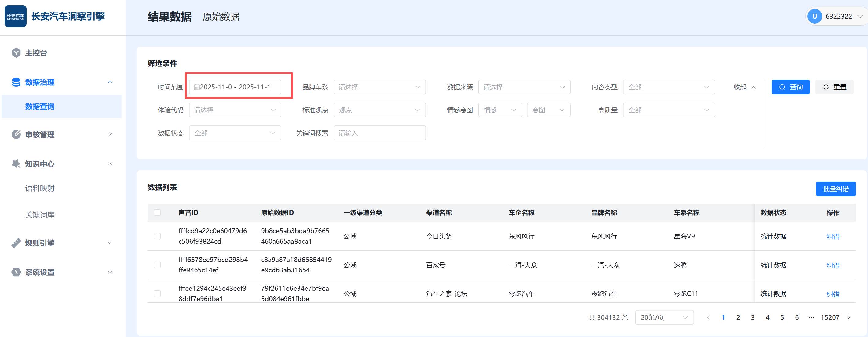Viewport: 868px width, 337px height.
Task: Click the user avatar U icon
Action: pyautogui.click(x=814, y=16)
